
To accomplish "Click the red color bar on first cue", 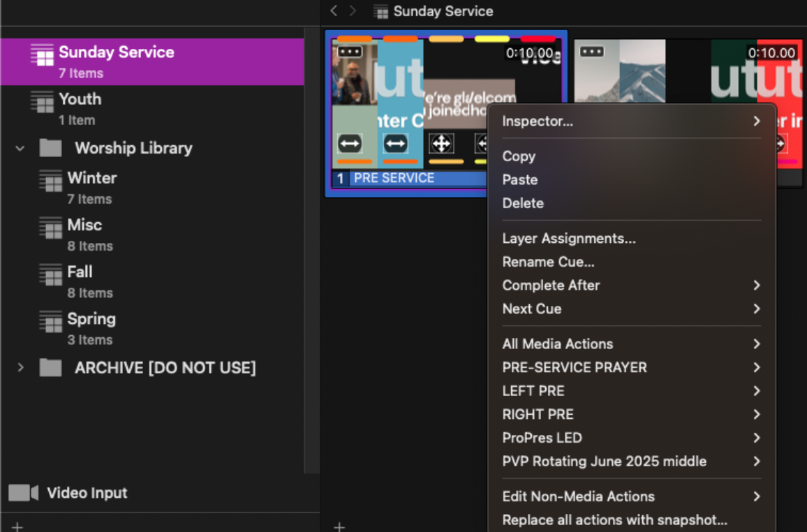I will click(538, 39).
